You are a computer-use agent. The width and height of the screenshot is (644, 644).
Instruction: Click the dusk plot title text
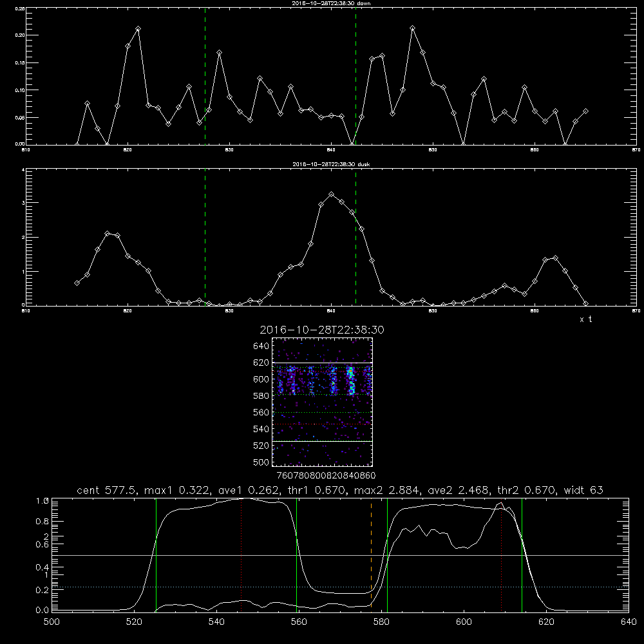pos(331,164)
